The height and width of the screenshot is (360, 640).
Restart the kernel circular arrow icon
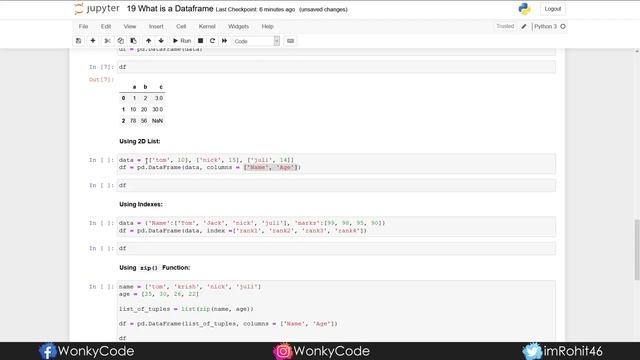212,41
